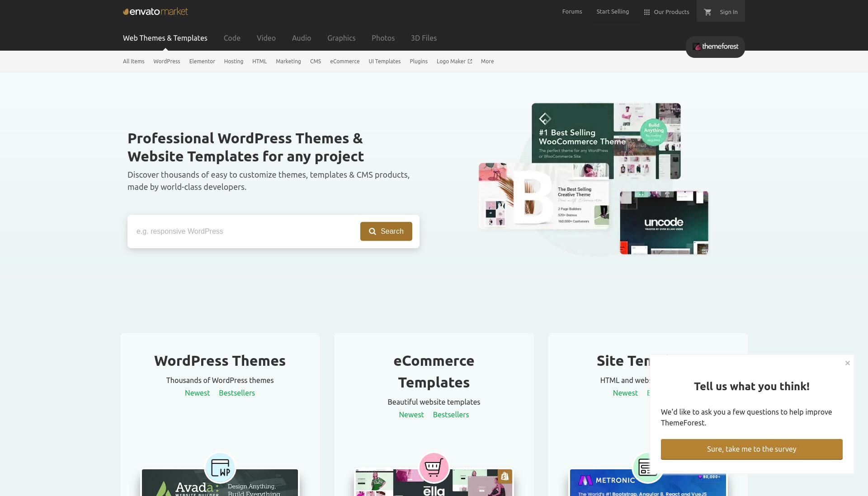Switch to the Photos marketplace tab
868x496 pixels.
pos(383,38)
